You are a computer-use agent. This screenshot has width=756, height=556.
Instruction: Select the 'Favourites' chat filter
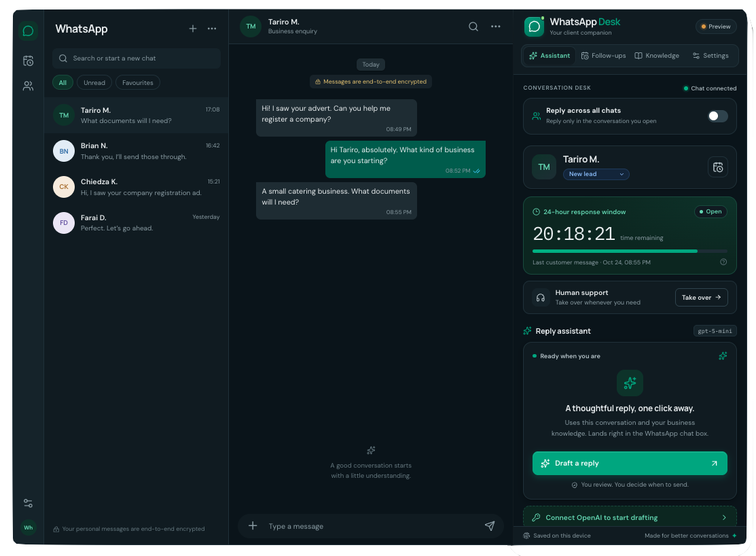pos(138,82)
